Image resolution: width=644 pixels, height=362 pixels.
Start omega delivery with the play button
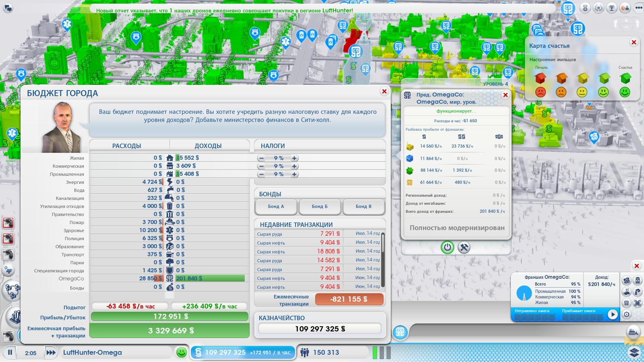click(613, 315)
